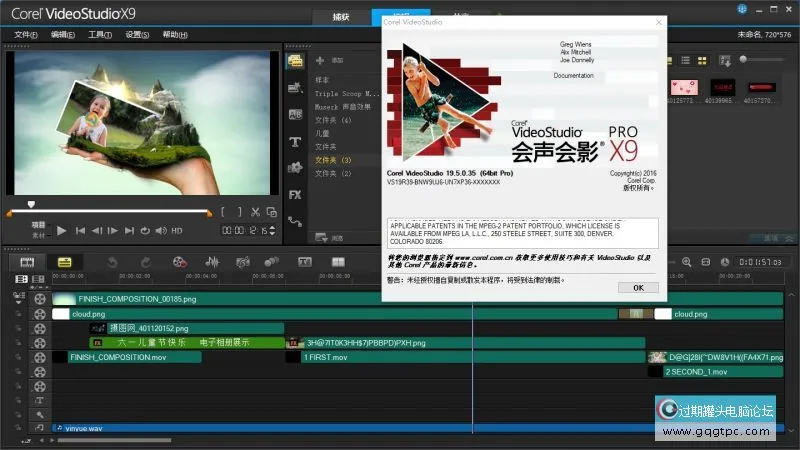Switch to timeline view
Image resolution: width=800 pixels, height=450 pixels.
pos(65,262)
